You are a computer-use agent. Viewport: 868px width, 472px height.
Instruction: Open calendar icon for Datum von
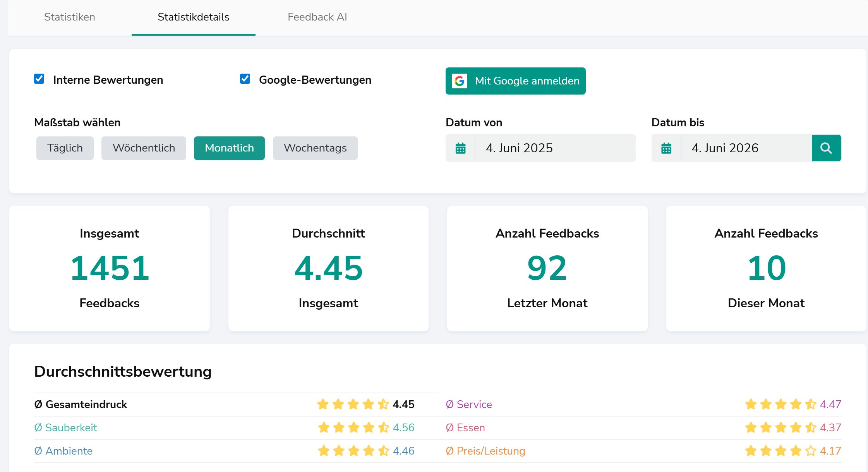(x=460, y=148)
